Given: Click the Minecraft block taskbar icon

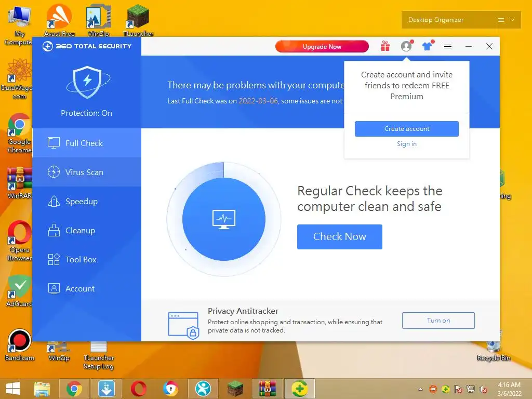Looking at the screenshot, I should (x=235, y=389).
